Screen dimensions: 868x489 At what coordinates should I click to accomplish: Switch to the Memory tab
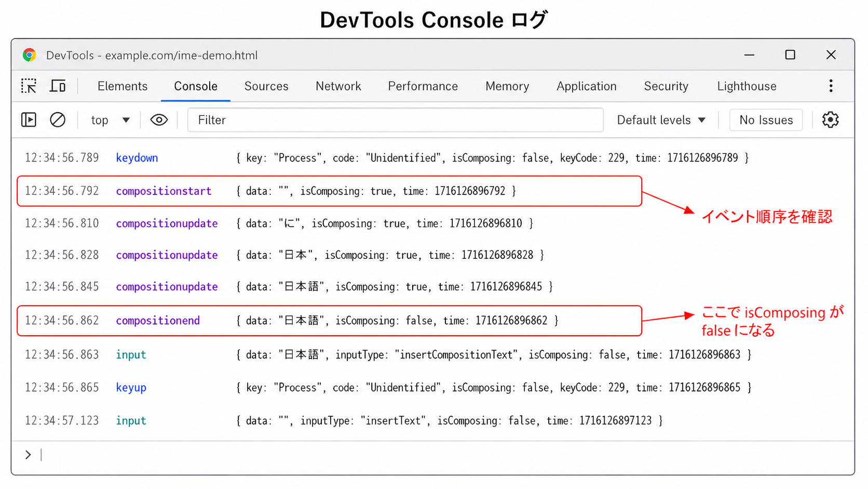click(507, 86)
